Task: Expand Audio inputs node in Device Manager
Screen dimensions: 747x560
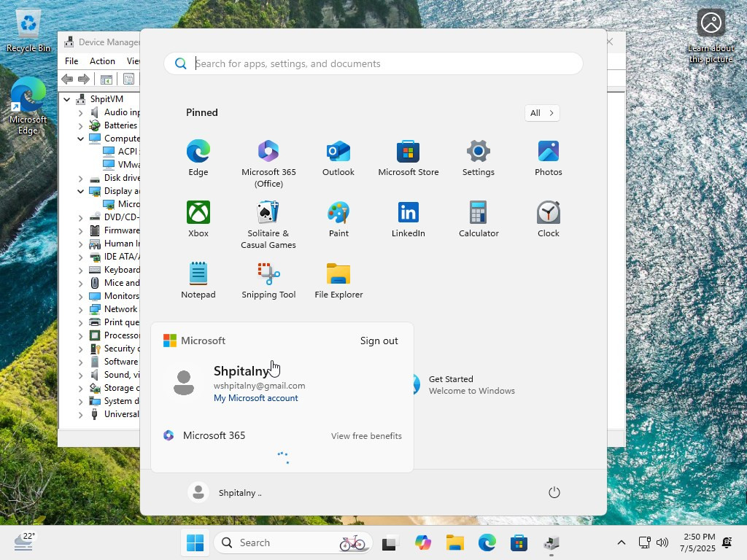Action: [x=80, y=113]
